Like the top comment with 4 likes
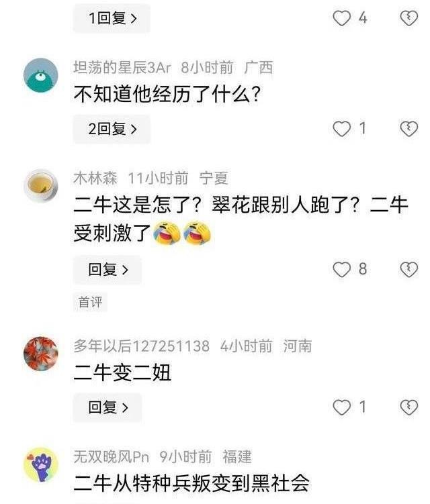The image size is (430, 504). 341,18
